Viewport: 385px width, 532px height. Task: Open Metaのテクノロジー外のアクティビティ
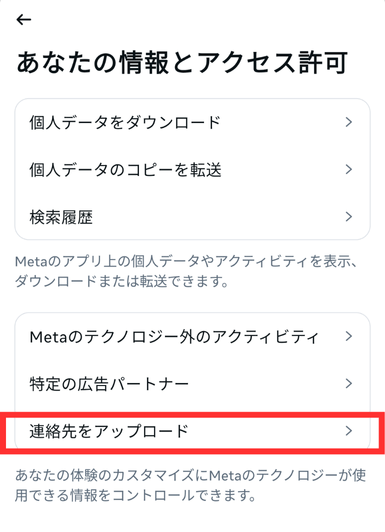192,337
